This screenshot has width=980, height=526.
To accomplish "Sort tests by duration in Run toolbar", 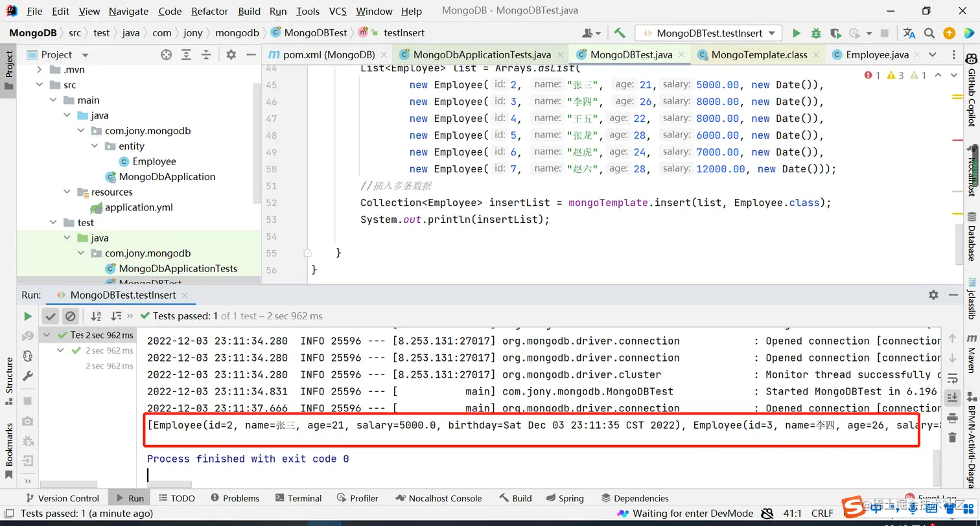I will [x=116, y=316].
